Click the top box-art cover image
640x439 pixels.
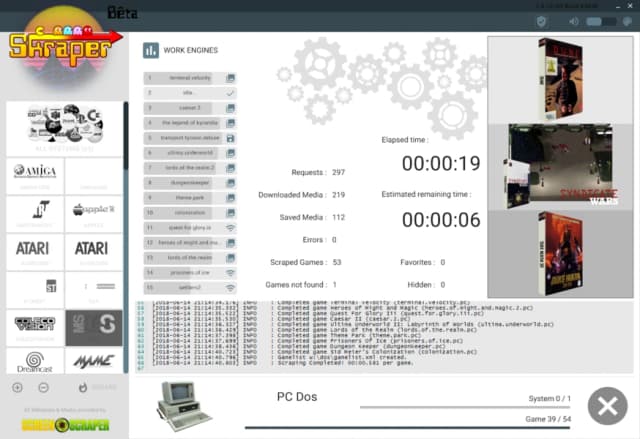[x=560, y=80]
